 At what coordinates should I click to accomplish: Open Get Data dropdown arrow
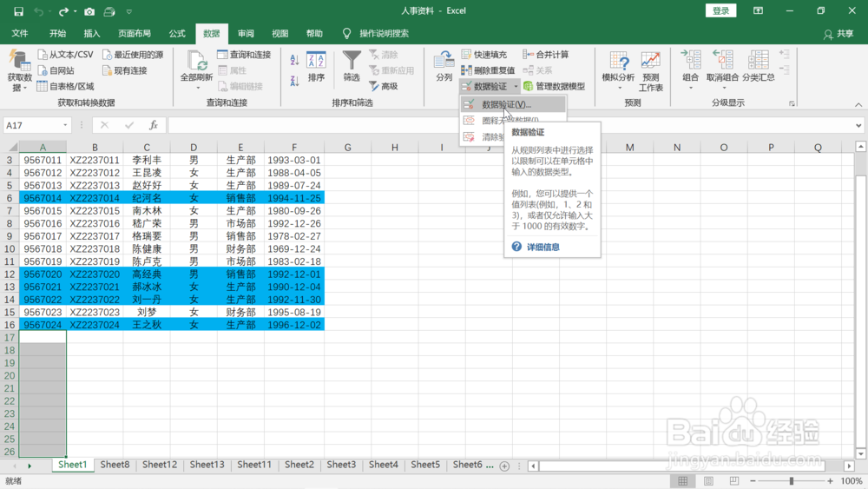25,88
